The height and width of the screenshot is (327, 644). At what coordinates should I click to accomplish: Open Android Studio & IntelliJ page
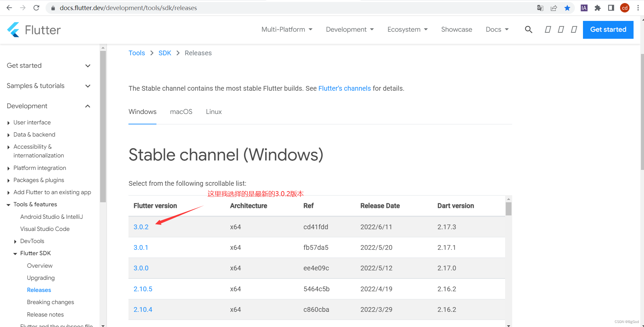click(52, 217)
